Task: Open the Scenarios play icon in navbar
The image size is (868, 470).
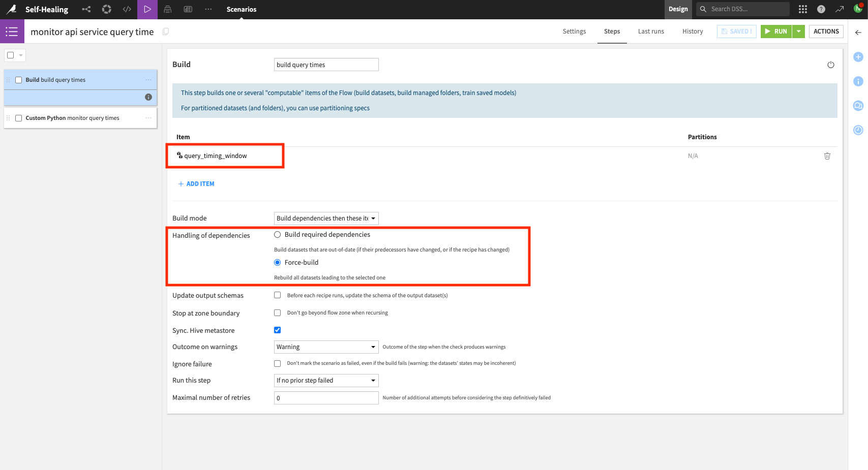Action: pos(147,9)
